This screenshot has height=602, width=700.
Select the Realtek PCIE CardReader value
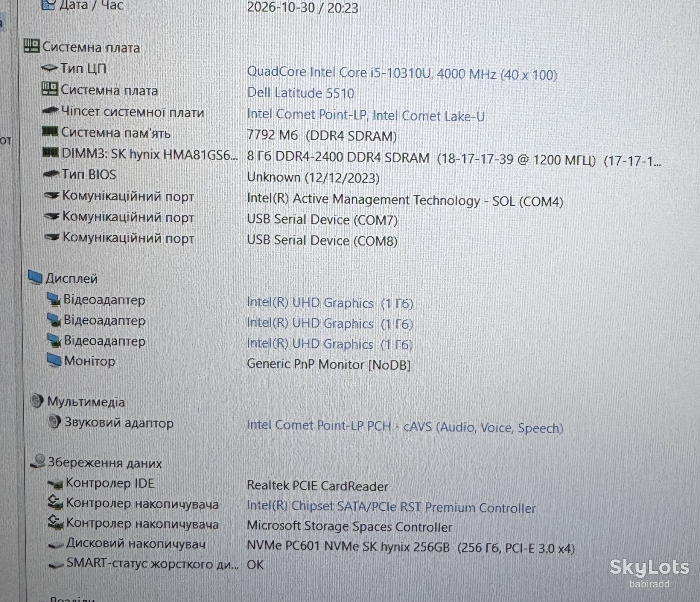[x=317, y=485]
